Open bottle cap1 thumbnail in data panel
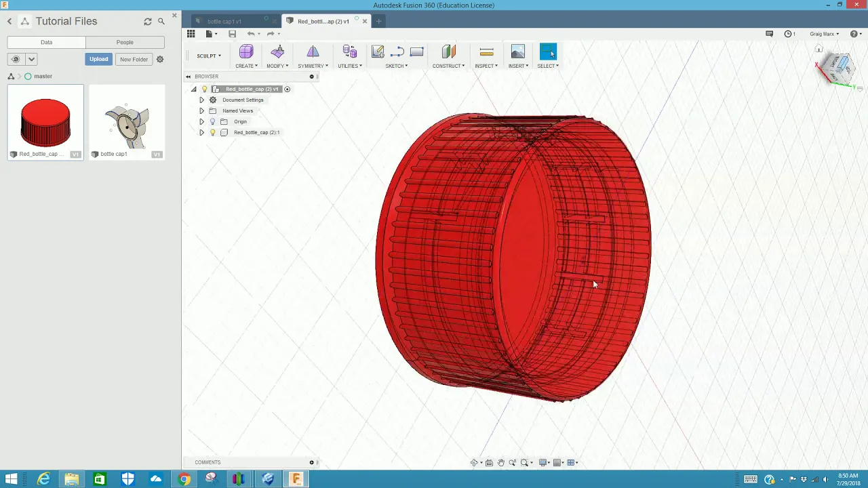The height and width of the screenshot is (488, 868). pos(127,123)
